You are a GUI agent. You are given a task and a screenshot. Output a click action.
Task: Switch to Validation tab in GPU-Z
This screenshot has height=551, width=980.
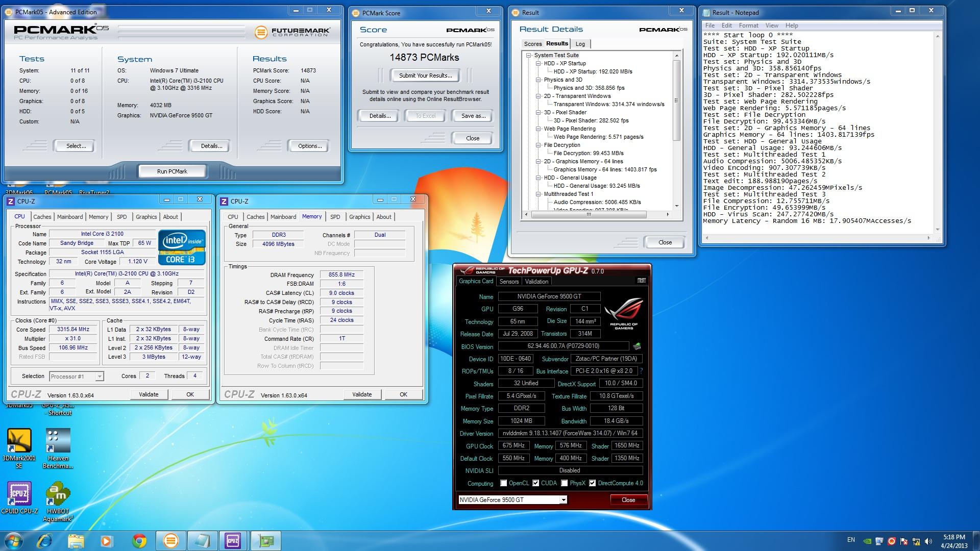pos(536,282)
